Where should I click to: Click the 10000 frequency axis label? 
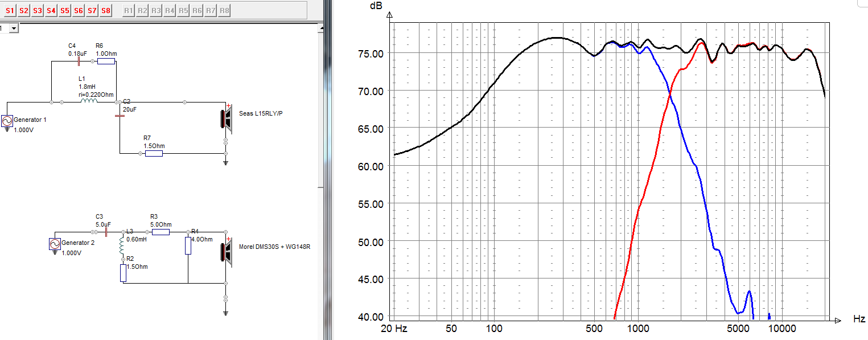pyautogui.click(x=782, y=329)
